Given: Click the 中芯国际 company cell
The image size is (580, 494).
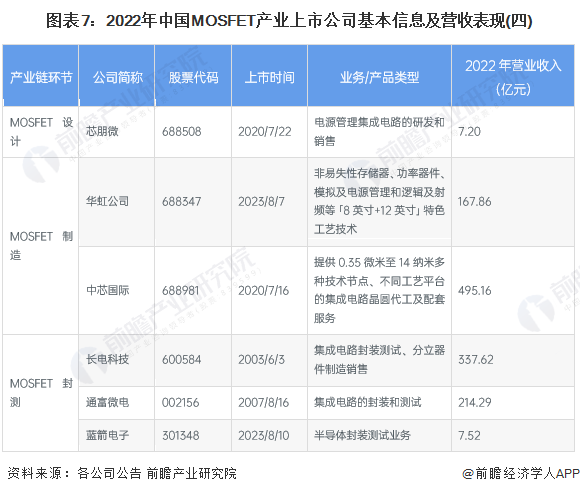Looking at the screenshot, I should [108, 290].
